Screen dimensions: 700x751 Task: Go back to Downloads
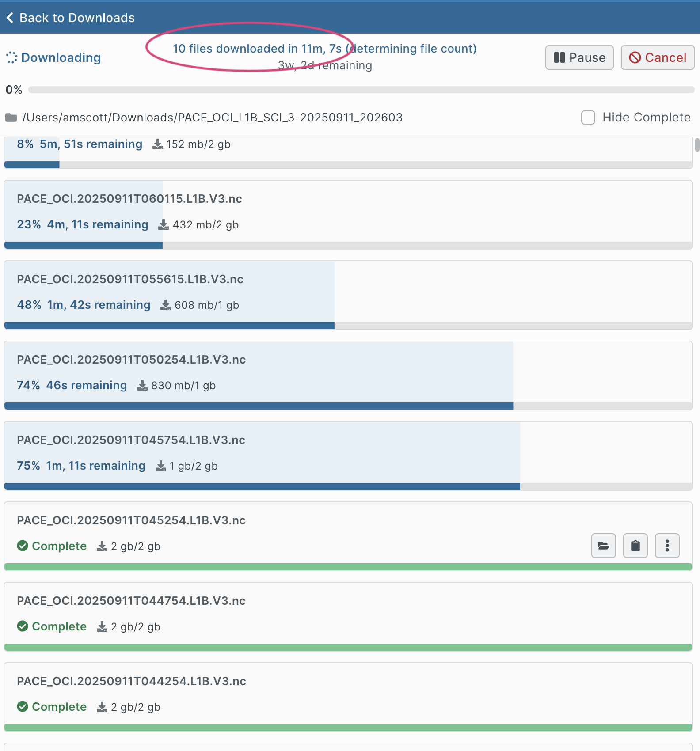(77, 18)
